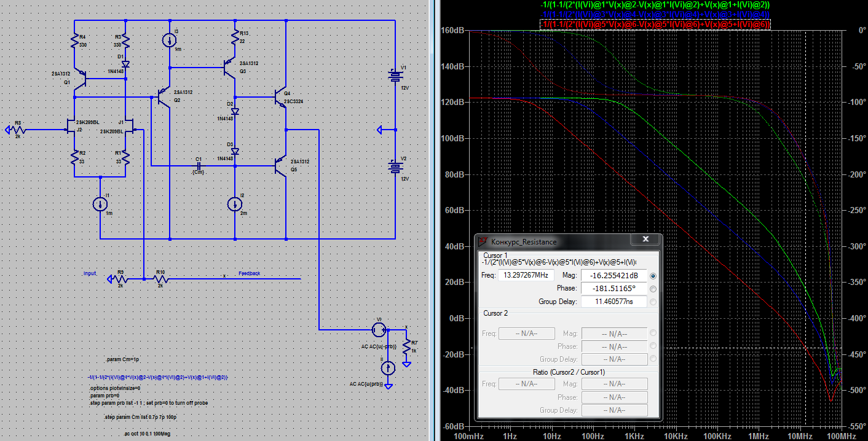
Task: Click diode D1 symbol in schematic
Action: [125, 63]
